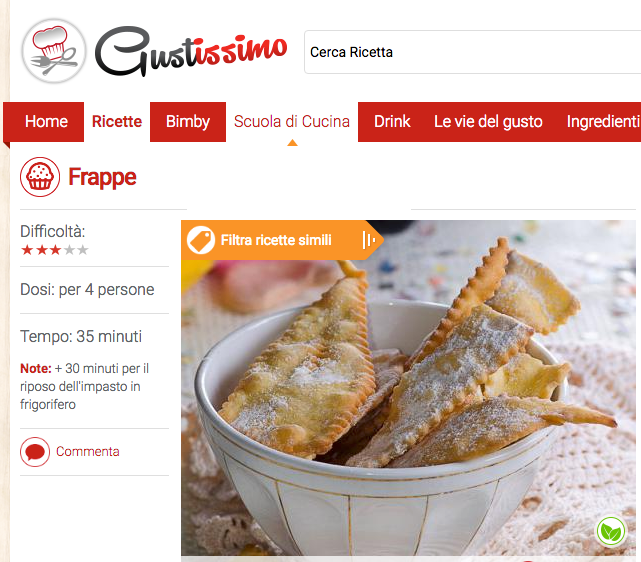Click the difficulty star rating

point(55,250)
